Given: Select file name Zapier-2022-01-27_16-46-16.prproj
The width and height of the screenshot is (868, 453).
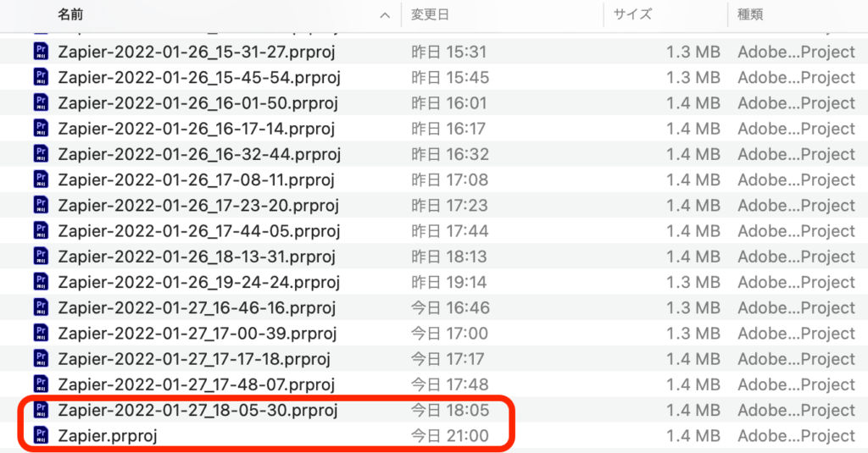Looking at the screenshot, I should point(197,307).
